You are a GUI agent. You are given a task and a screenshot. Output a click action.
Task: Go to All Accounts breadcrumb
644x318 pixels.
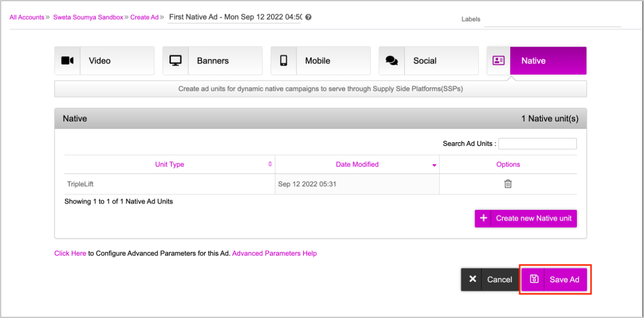(27, 17)
